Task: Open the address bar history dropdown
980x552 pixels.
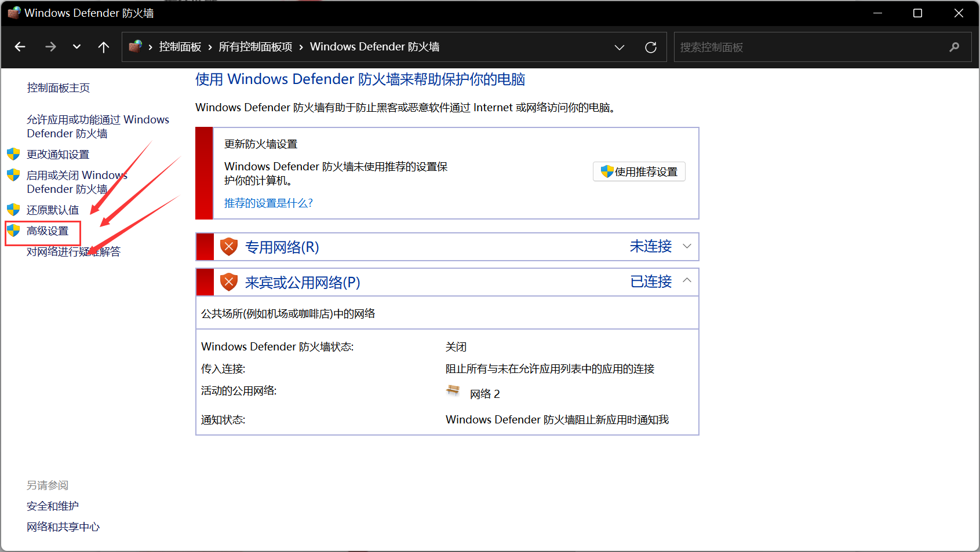Action: tap(619, 47)
